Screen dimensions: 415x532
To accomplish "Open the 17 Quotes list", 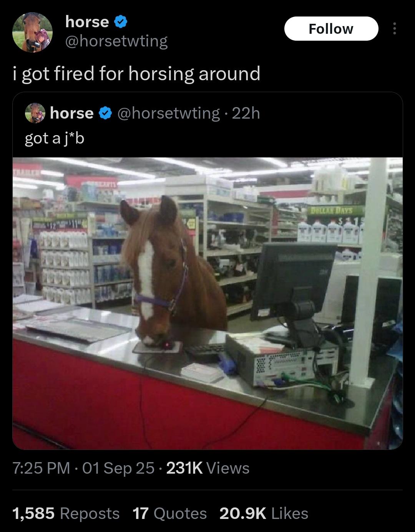I will coord(169,514).
